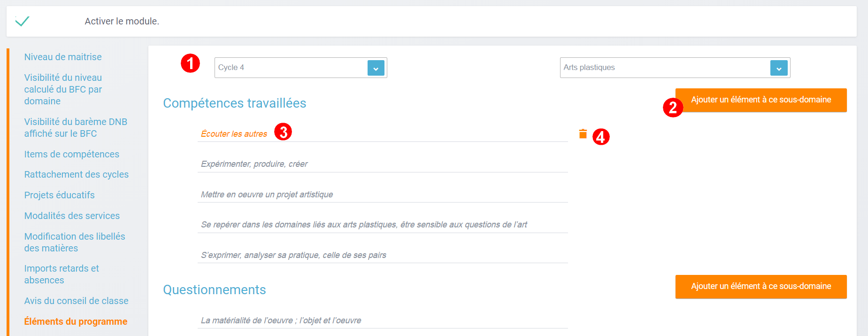The height and width of the screenshot is (336, 868).
Task: Open Visibilité du niveau calculé du BFC
Action: (63, 89)
